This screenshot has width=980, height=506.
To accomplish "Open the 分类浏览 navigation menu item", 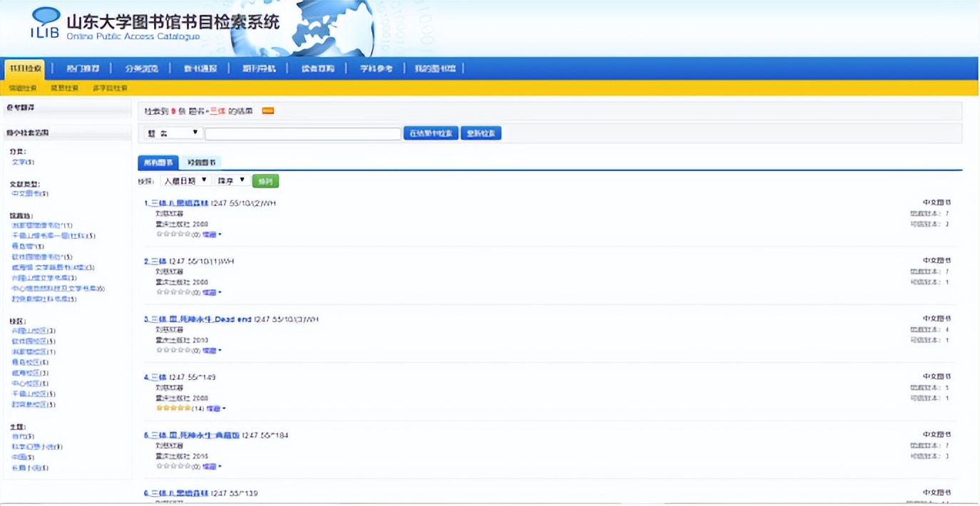I will point(142,68).
